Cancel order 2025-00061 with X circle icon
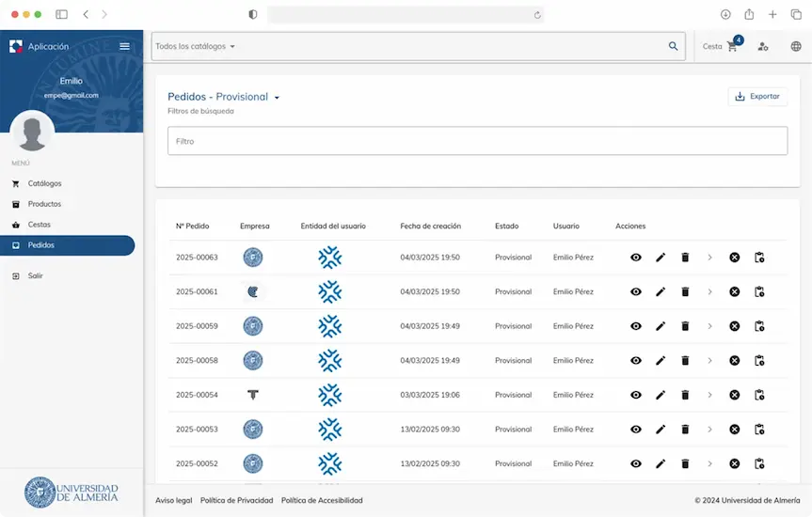 [x=734, y=292]
